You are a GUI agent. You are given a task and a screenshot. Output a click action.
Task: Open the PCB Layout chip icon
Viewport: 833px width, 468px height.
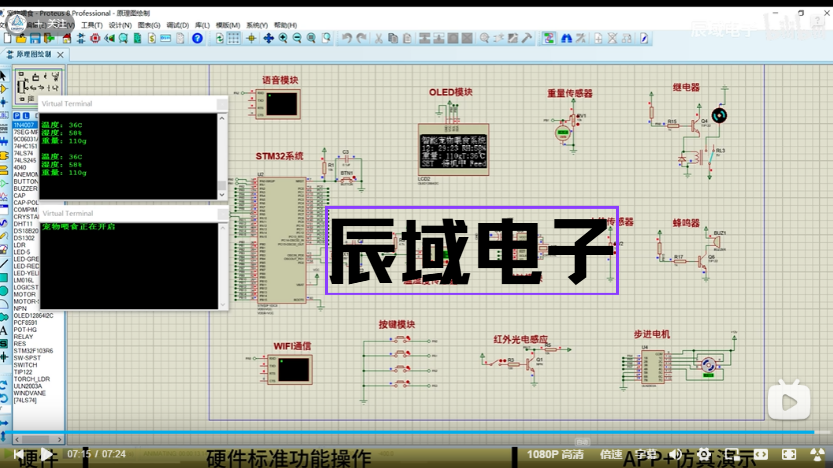[95, 38]
